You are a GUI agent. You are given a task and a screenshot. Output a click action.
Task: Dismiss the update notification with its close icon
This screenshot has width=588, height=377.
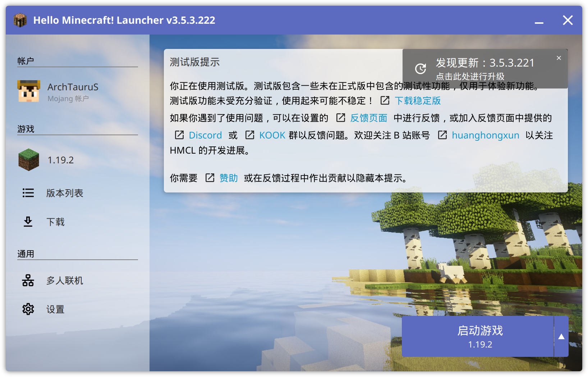click(559, 58)
